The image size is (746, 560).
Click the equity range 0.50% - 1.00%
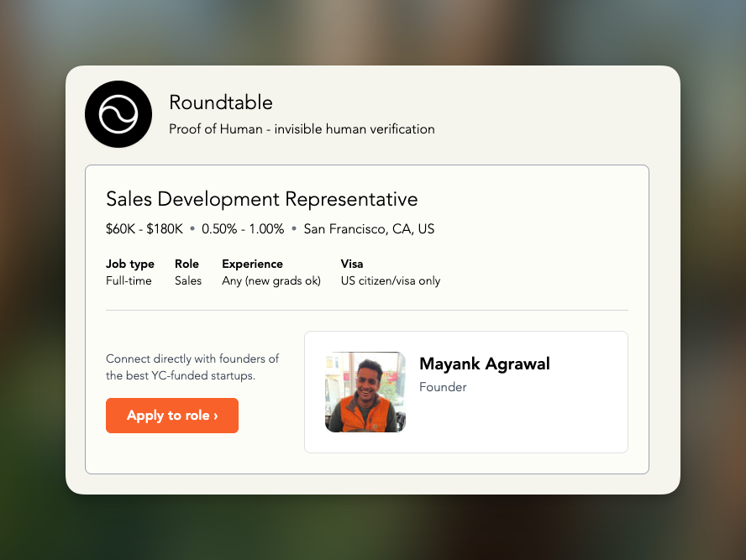(x=243, y=229)
